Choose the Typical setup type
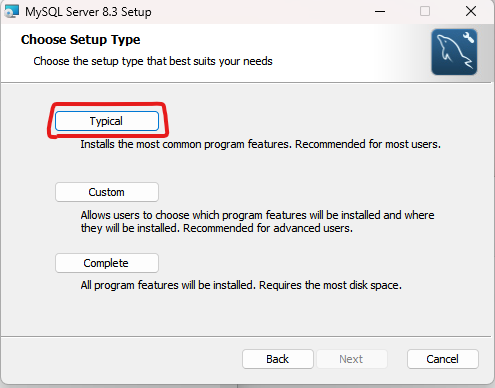 pyautogui.click(x=107, y=121)
